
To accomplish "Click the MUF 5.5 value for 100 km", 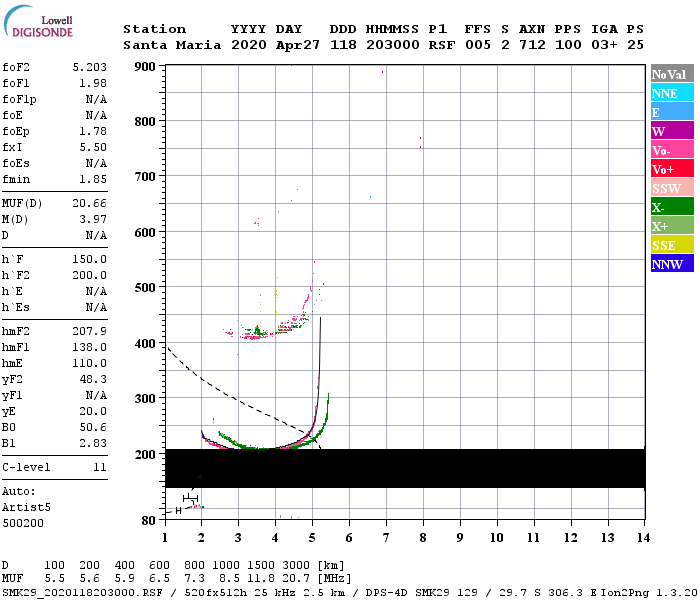I will pos(54,579).
